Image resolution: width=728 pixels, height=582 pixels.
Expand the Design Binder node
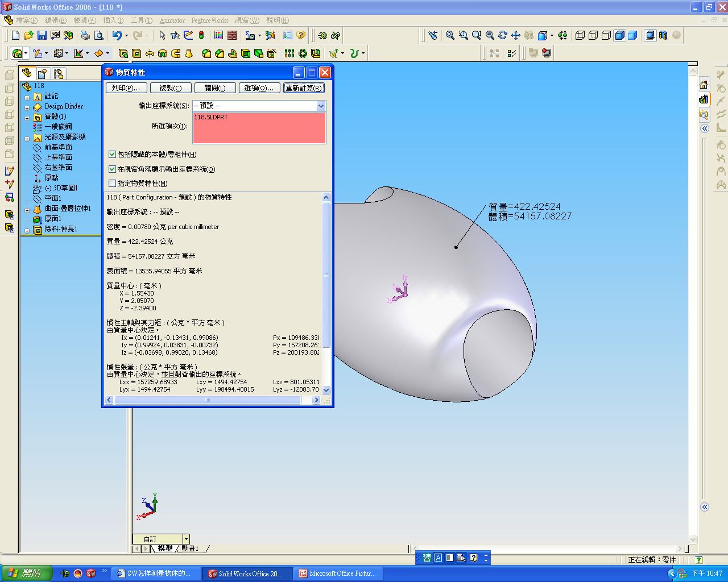27,107
